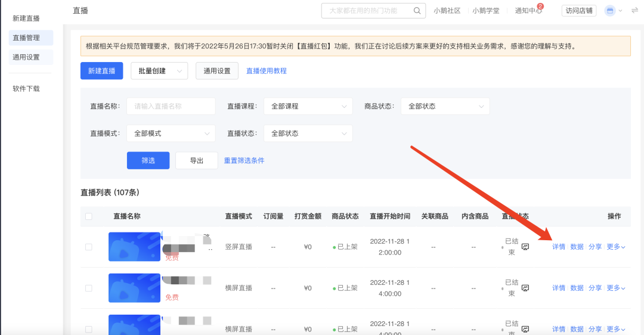Click the blue 新建直播 button
This screenshot has height=335, width=644.
coord(102,71)
